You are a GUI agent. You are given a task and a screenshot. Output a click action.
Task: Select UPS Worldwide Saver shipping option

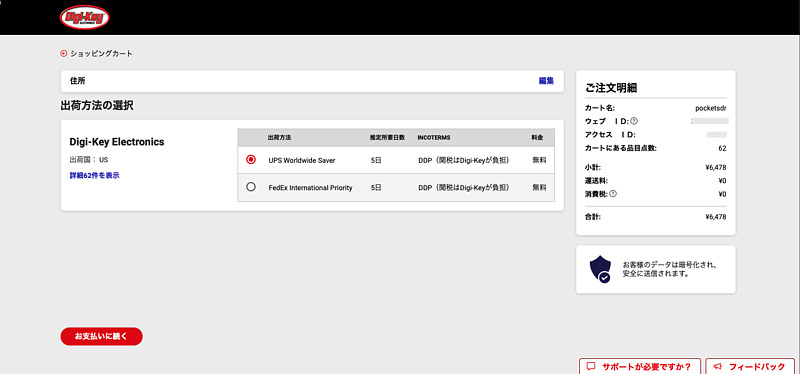tap(251, 160)
